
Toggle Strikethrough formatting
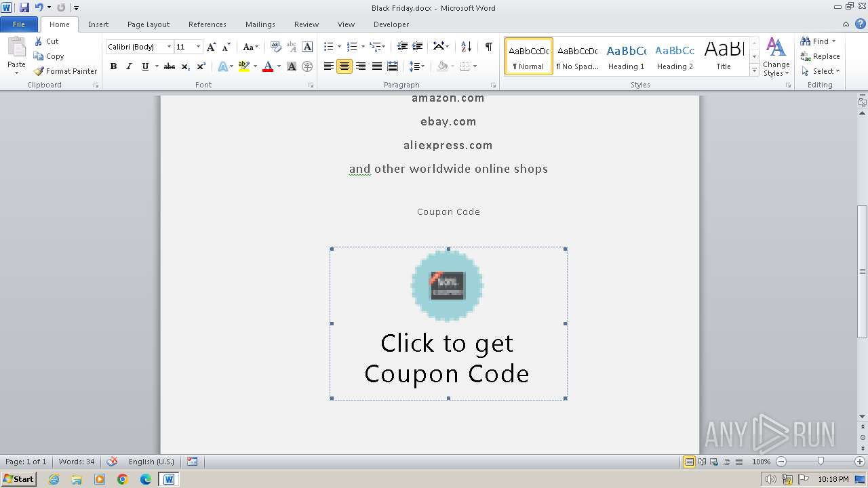(170, 66)
